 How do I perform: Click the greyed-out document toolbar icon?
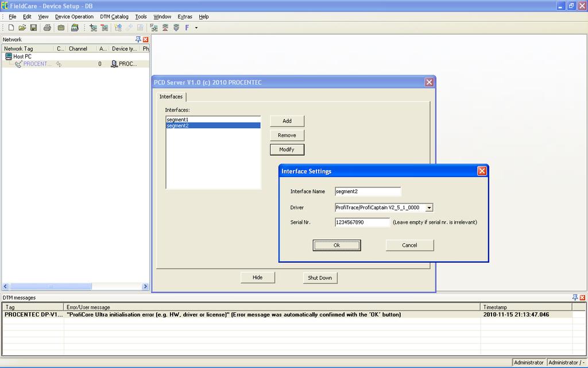tap(140, 28)
